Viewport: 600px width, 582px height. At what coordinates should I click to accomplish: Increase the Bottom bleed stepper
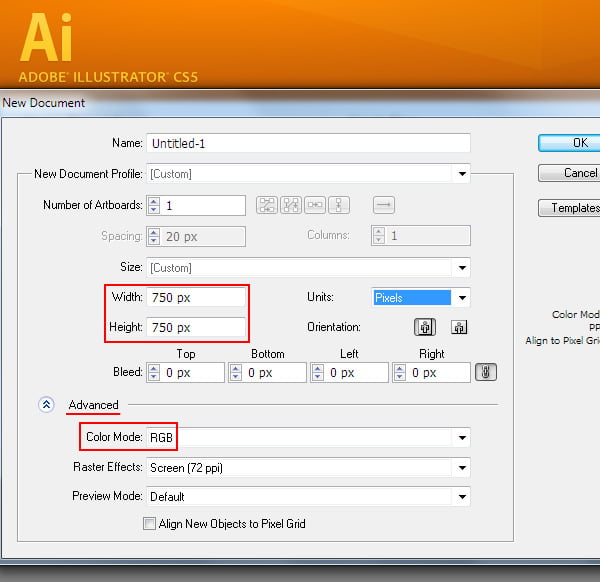click(x=236, y=368)
